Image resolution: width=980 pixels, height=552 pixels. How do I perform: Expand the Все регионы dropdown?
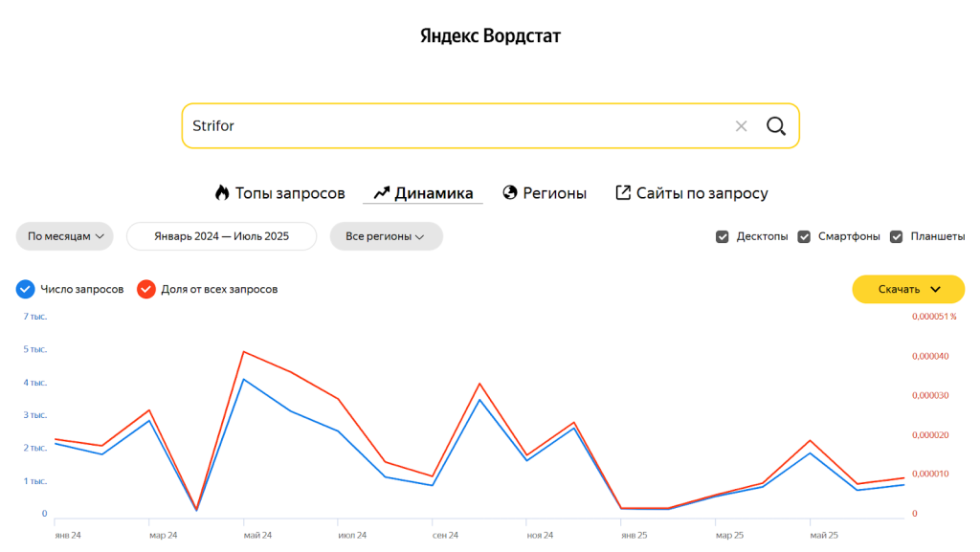(x=386, y=236)
